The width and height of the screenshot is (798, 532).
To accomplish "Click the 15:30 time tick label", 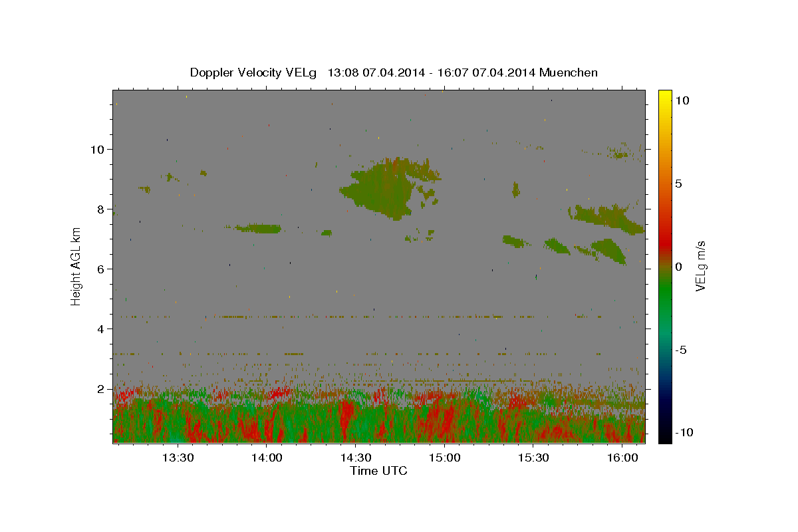I will click(533, 458).
